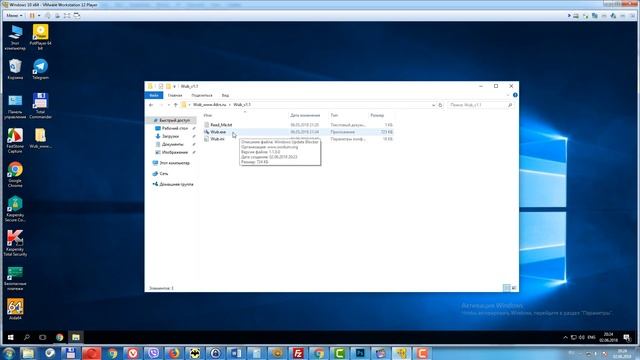Expand the Explorer ribbon chevron
The height and width of the screenshot is (360, 640).
[x=508, y=95]
